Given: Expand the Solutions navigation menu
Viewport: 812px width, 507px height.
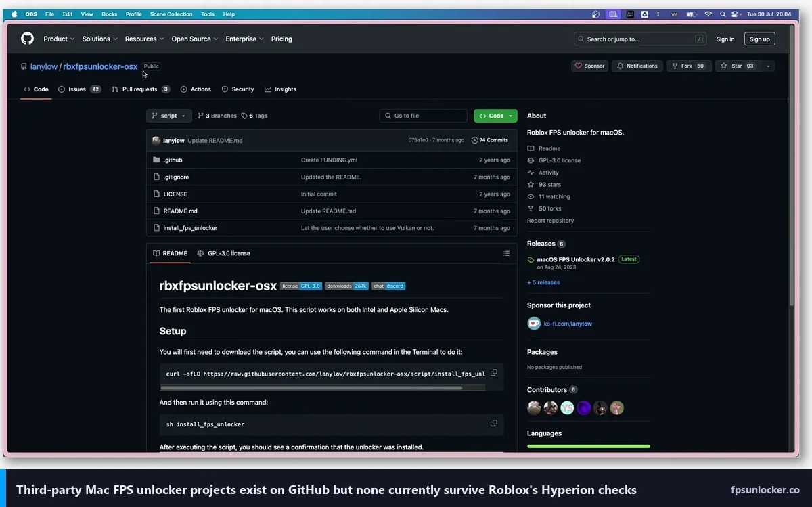Looking at the screenshot, I should (99, 39).
